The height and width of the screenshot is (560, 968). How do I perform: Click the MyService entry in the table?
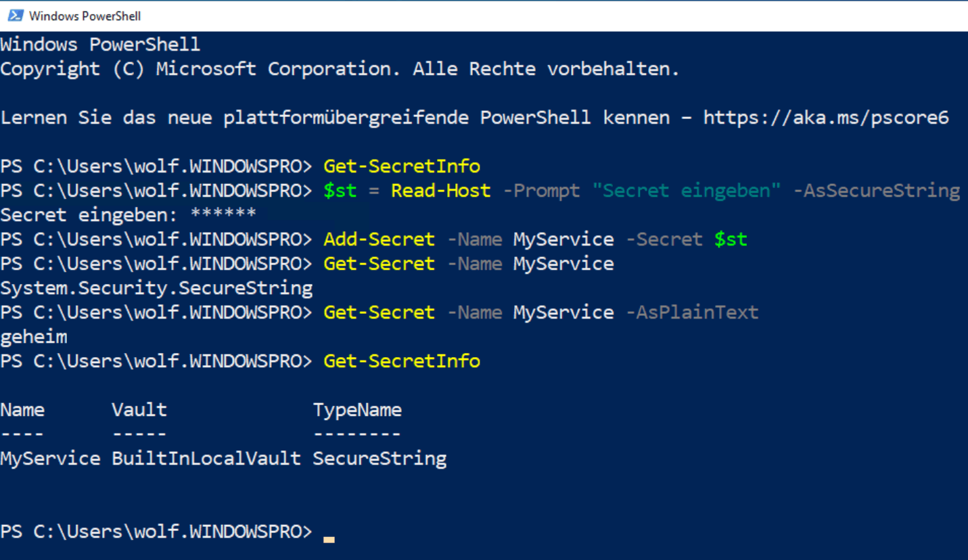click(51, 459)
